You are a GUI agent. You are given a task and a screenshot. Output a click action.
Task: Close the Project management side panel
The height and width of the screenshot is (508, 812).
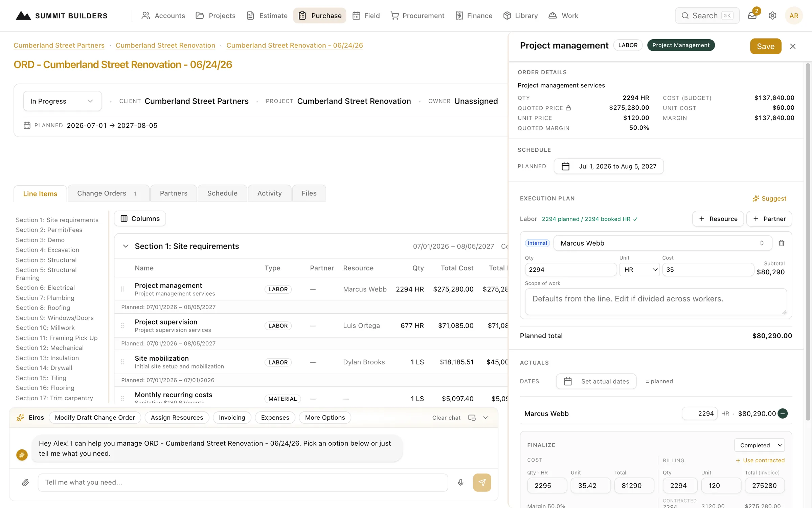793,46
